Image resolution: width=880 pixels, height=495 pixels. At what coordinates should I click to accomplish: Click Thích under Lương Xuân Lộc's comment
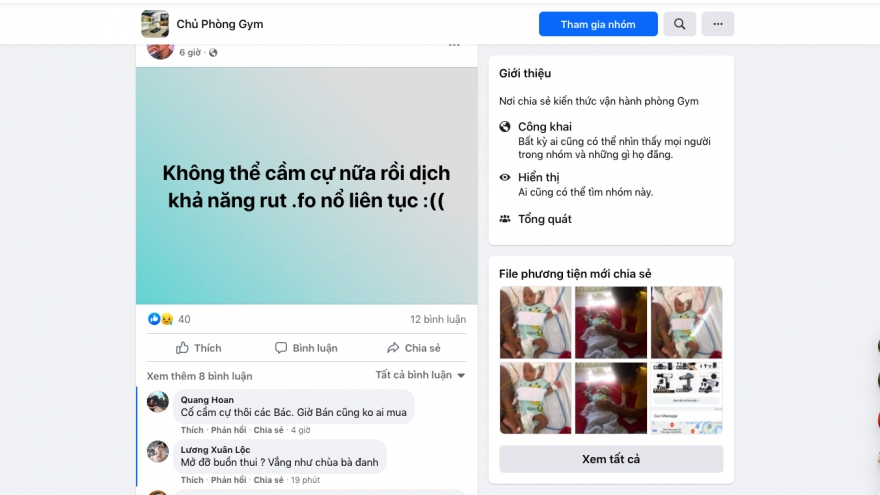pyautogui.click(x=192, y=480)
